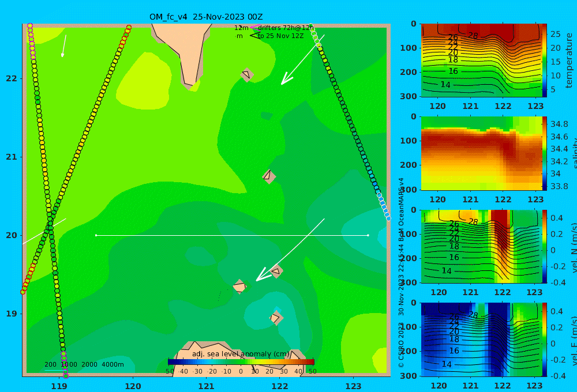577x392 pixels.
Task: Pick the salinity colorbar beside the second panel
Action: 545,153
